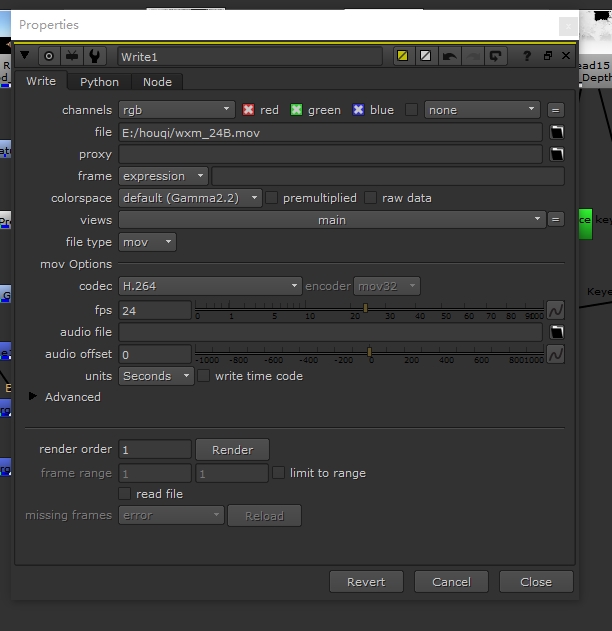Click the frame expression text field
Image resolution: width=612 pixels, height=631 pixels.
tap(388, 176)
